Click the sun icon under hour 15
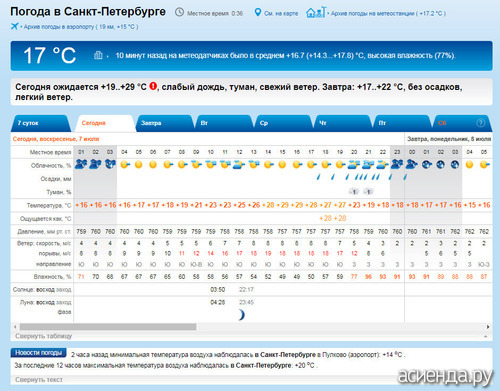The width and height of the screenshot is (500, 391). [x=282, y=165]
